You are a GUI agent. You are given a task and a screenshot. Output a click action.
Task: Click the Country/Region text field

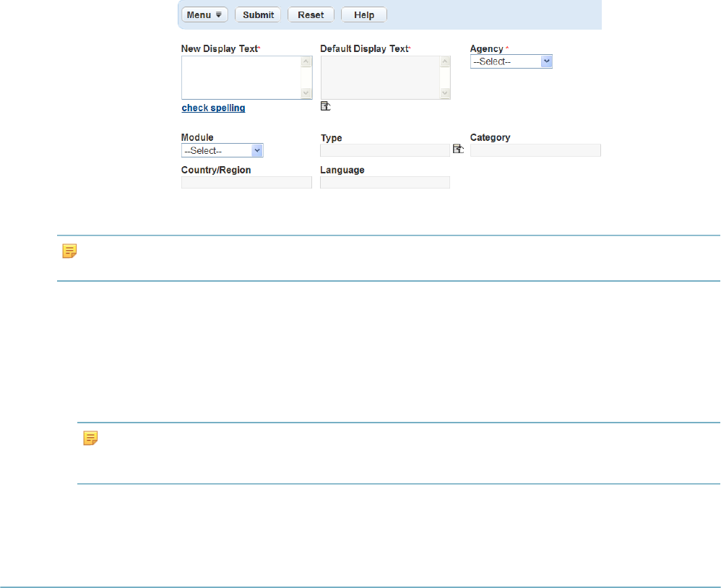tap(246, 183)
